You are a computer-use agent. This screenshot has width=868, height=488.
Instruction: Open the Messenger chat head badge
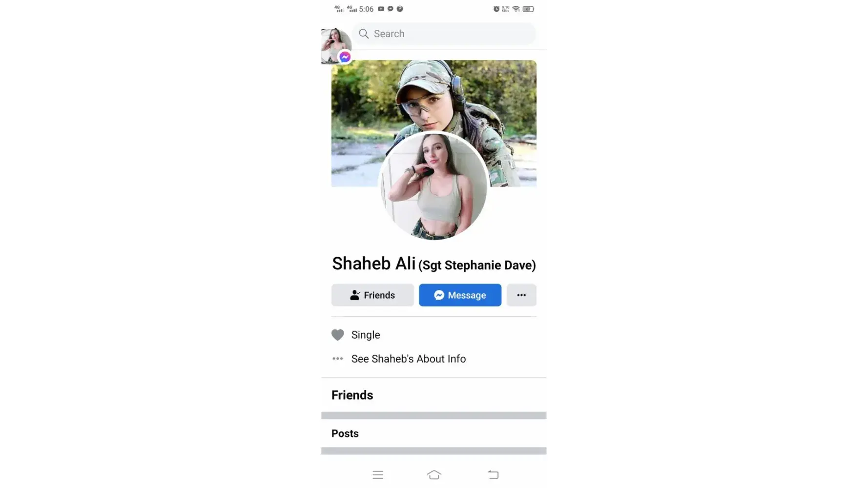(345, 57)
